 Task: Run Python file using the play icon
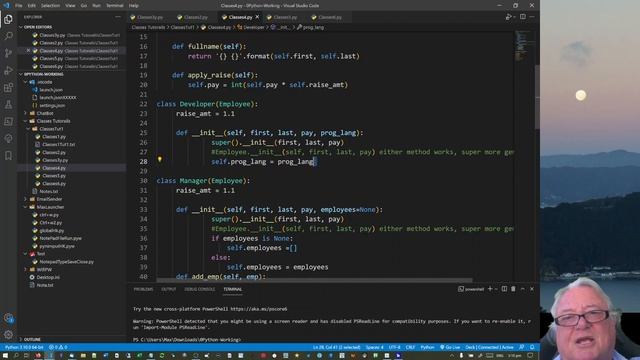pyautogui.click(x=508, y=17)
